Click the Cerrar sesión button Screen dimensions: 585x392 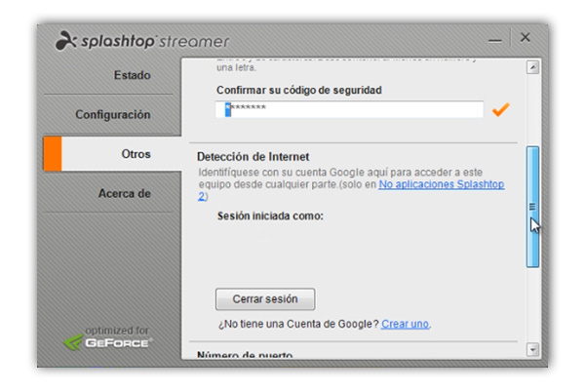(x=265, y=299)
